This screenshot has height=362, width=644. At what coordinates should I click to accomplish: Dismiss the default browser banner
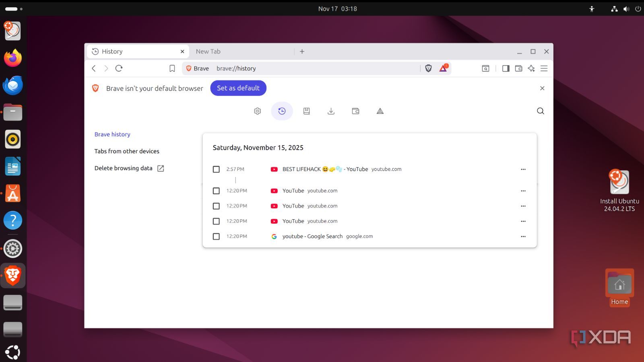542,88
